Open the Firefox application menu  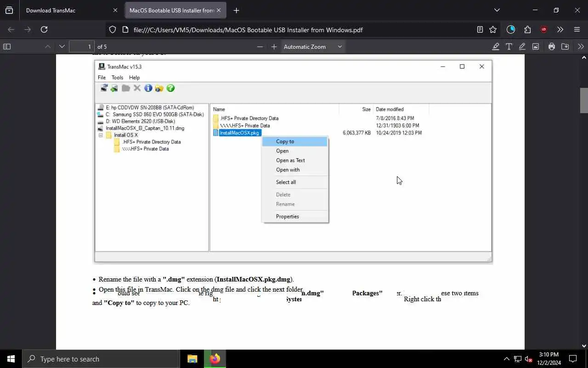pos(577,29)
